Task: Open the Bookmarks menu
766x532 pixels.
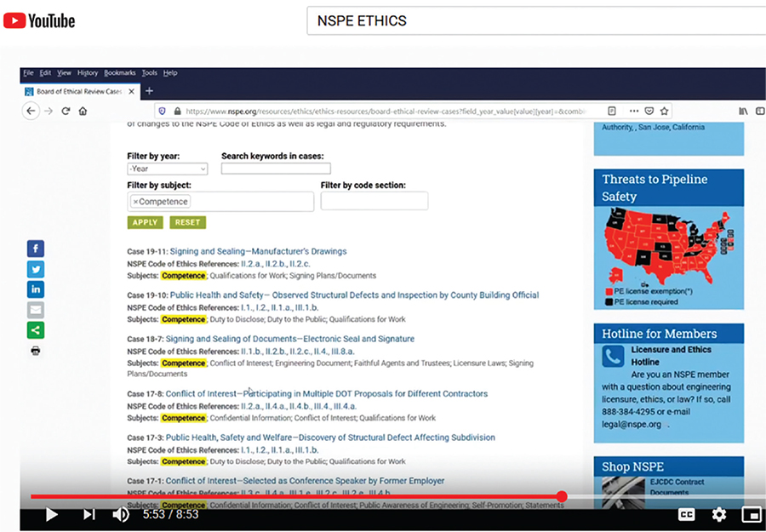Action: coord(120,73)
